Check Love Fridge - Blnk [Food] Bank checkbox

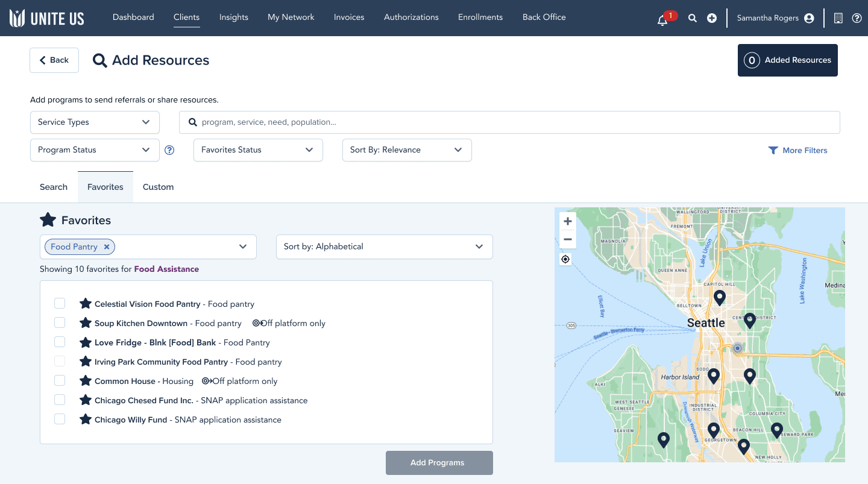pos(60,342)
